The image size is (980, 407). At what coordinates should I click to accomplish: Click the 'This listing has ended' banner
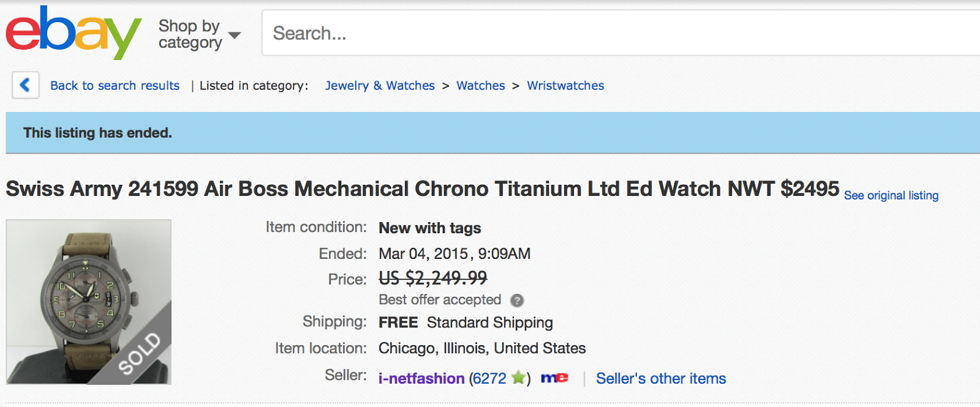tap(492, 133)
